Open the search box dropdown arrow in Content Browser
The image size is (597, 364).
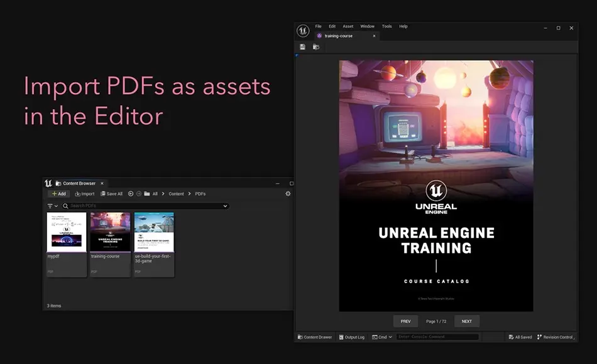coord(225,205)
